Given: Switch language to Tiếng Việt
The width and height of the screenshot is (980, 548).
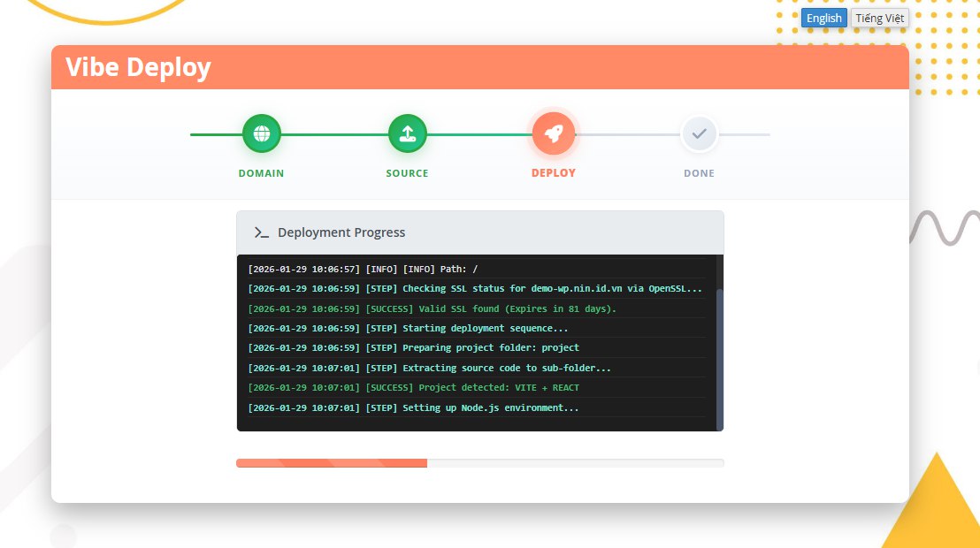Looking at the screenshot, I should point(879,18).
